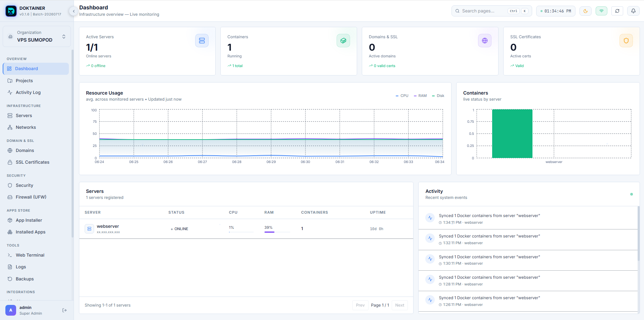Log out using the icon beside admin
The height and width of the screenshot is (320, 644).
click(65, 310)
